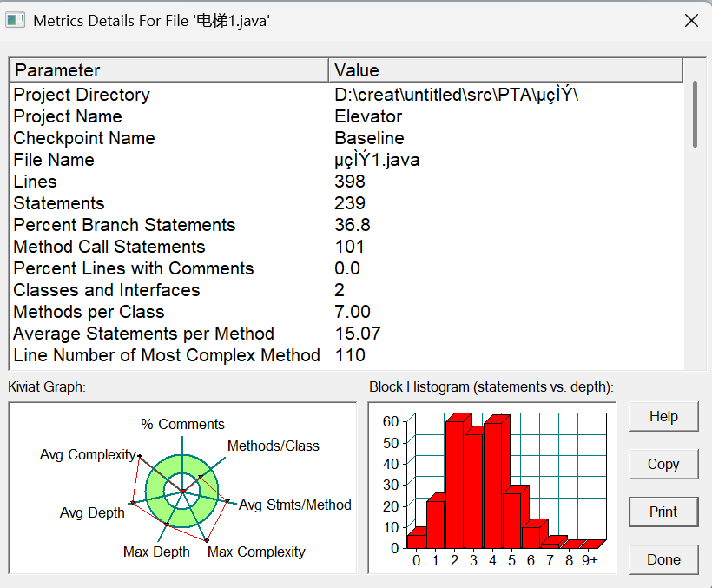Click the Kiviat graph center

pos(182,491)
